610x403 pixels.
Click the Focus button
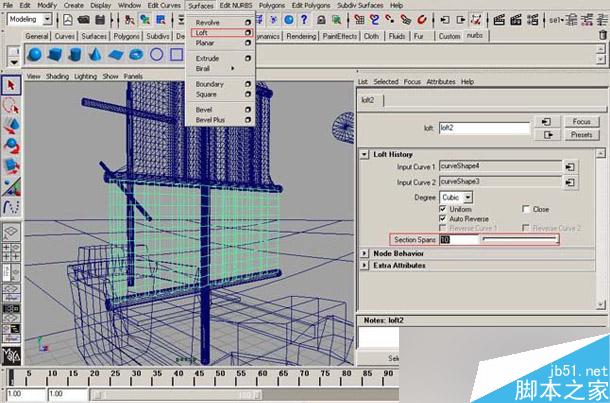click(x=582, y=122)
